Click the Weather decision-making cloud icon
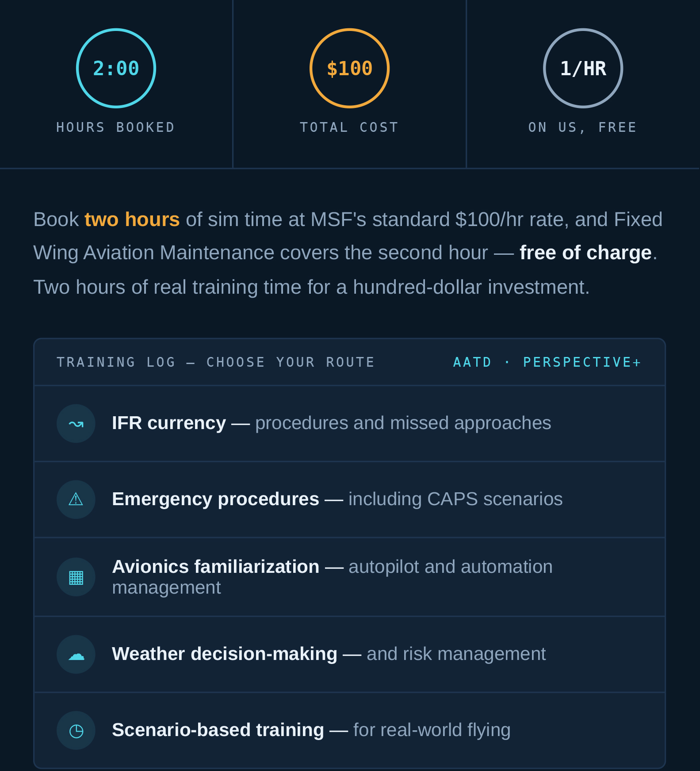The height and width of the screenshot is (771, 700). coord(76,655)
